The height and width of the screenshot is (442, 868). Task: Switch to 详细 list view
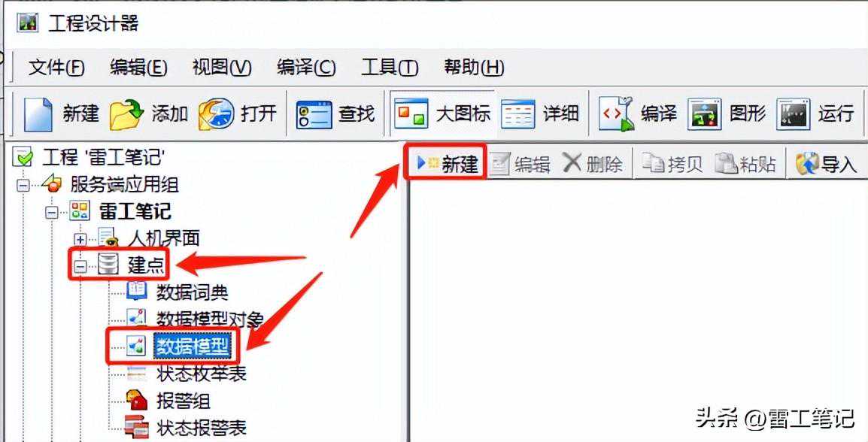coord(517,114)
